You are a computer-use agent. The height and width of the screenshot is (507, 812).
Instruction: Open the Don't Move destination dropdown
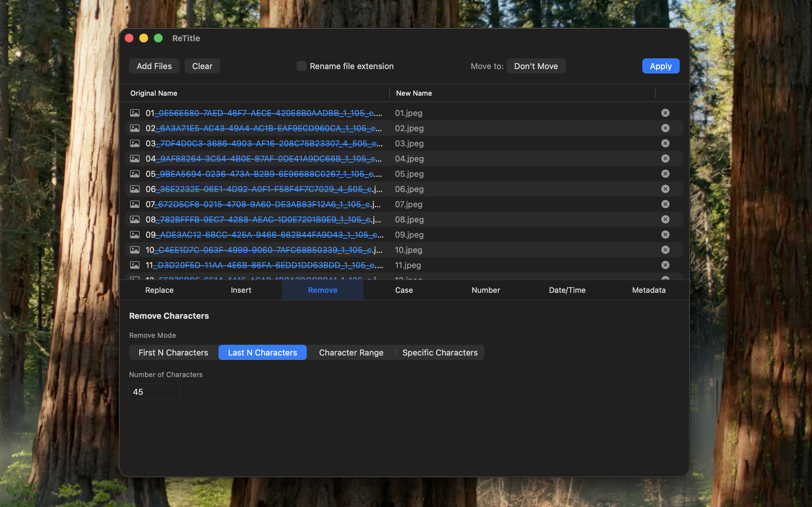coord(535,66)
